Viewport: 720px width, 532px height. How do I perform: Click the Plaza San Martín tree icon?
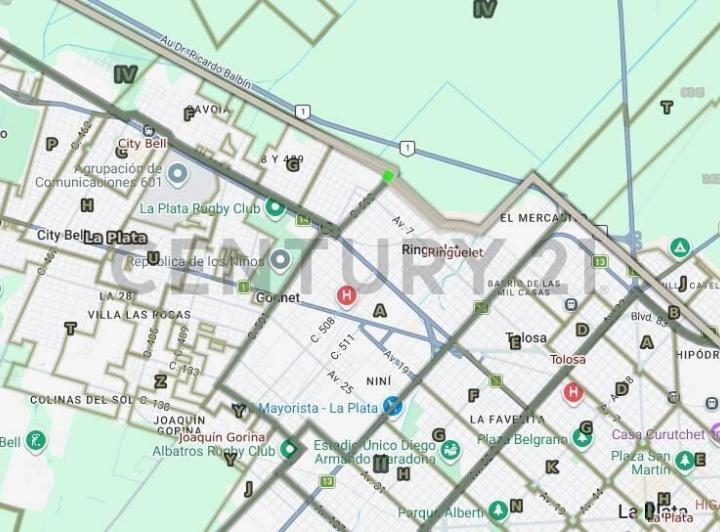click(684, 460)
